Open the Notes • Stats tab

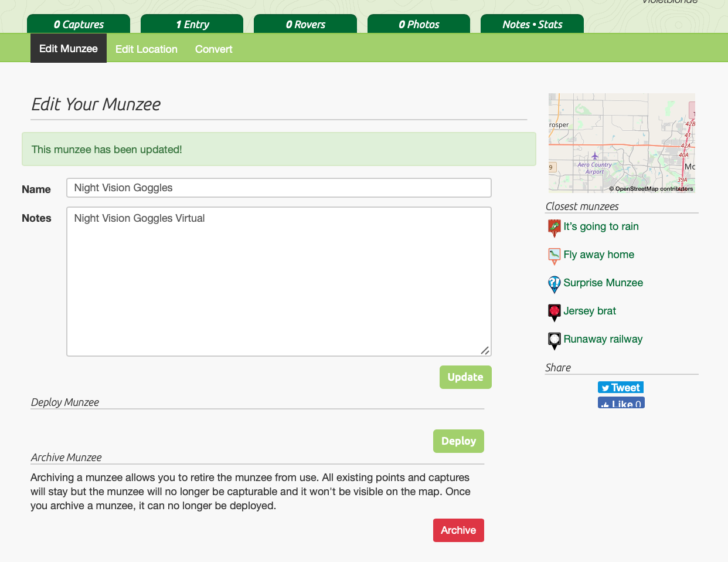tap(532, 24)
